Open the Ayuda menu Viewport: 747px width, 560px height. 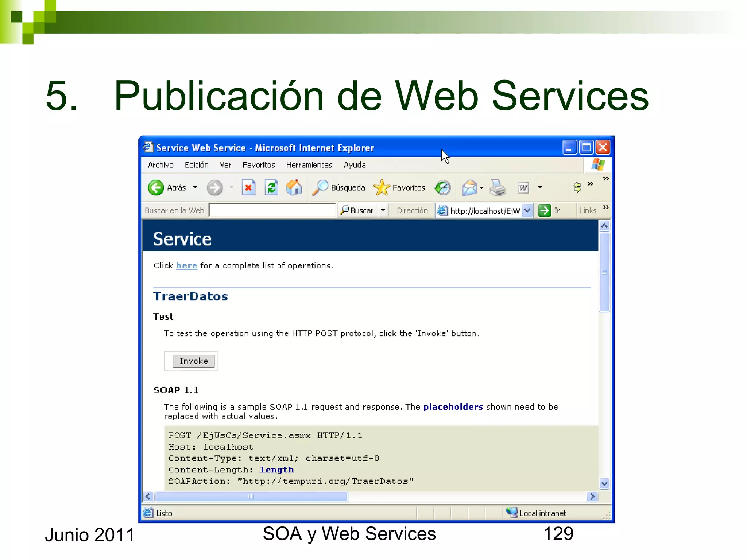click(355, 165)
